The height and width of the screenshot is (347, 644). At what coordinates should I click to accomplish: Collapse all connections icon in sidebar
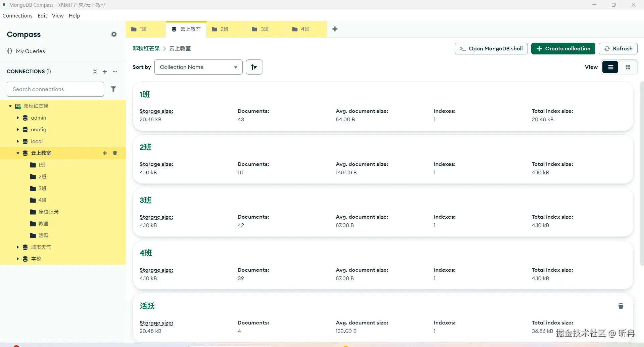coord(95,72)
